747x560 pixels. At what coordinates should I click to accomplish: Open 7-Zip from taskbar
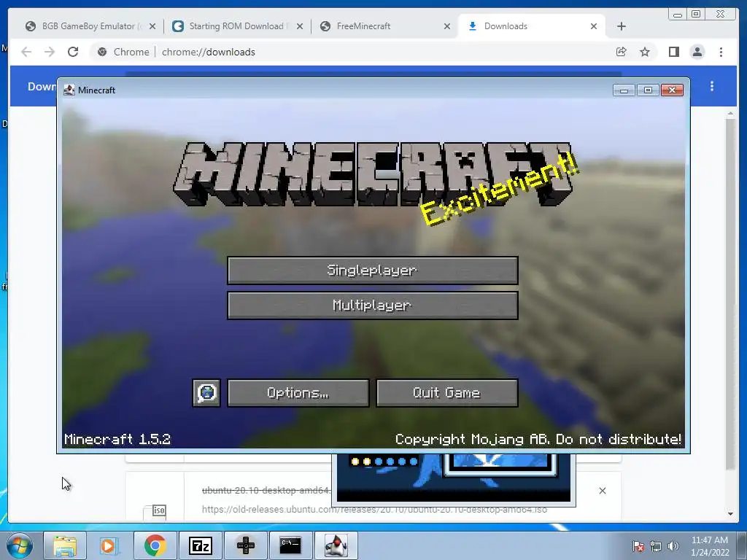tap(200, 545)
